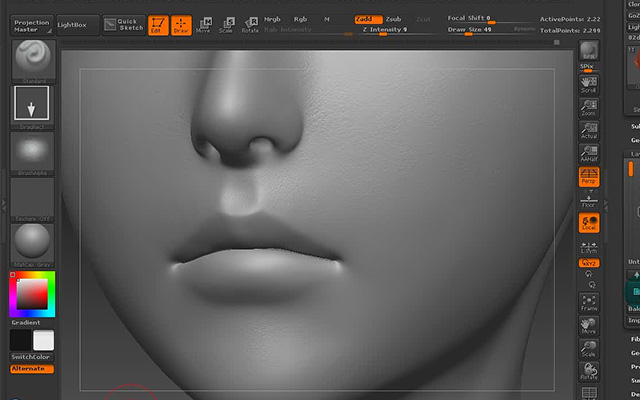640x400 pixels.
Task: Click the Actual size icon
Action: [589, 131]
